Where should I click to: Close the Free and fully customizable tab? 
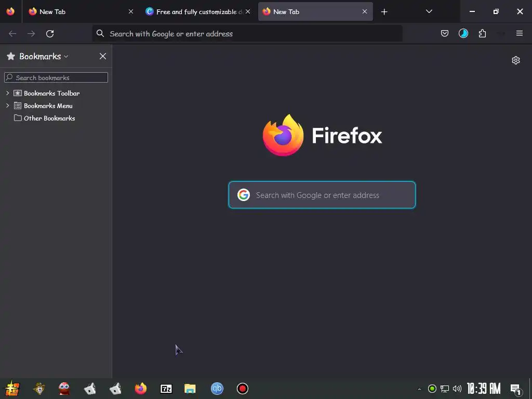click(x=248, y=11)
